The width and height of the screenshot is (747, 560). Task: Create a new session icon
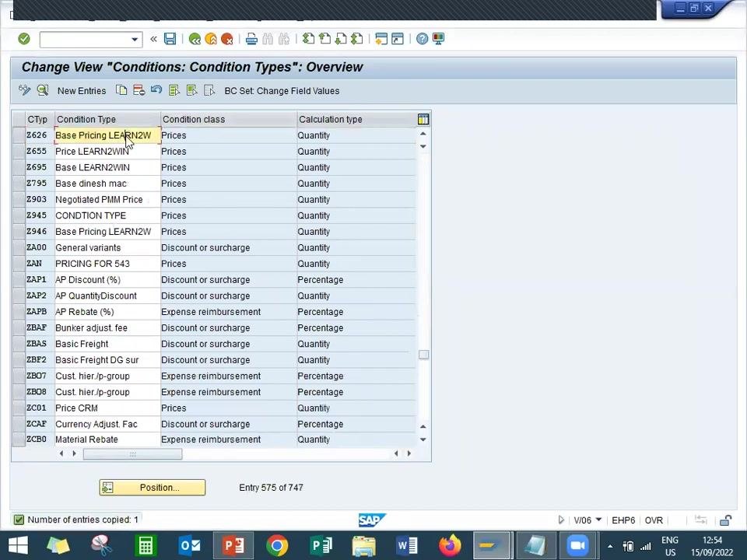point(381,39)
